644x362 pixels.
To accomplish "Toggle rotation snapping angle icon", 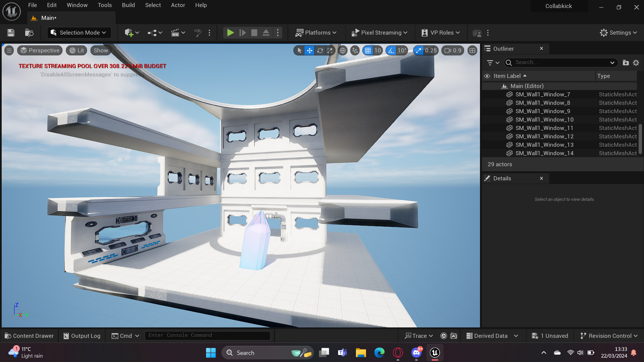I will pyautogui.click(x=391, y=50).
